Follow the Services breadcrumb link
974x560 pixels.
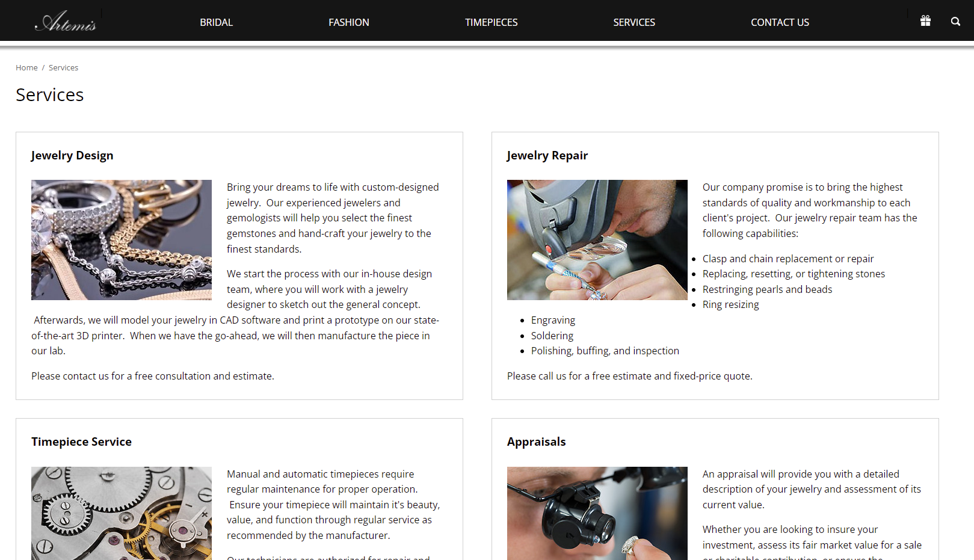pyautogui.click(x=63, y=67)
